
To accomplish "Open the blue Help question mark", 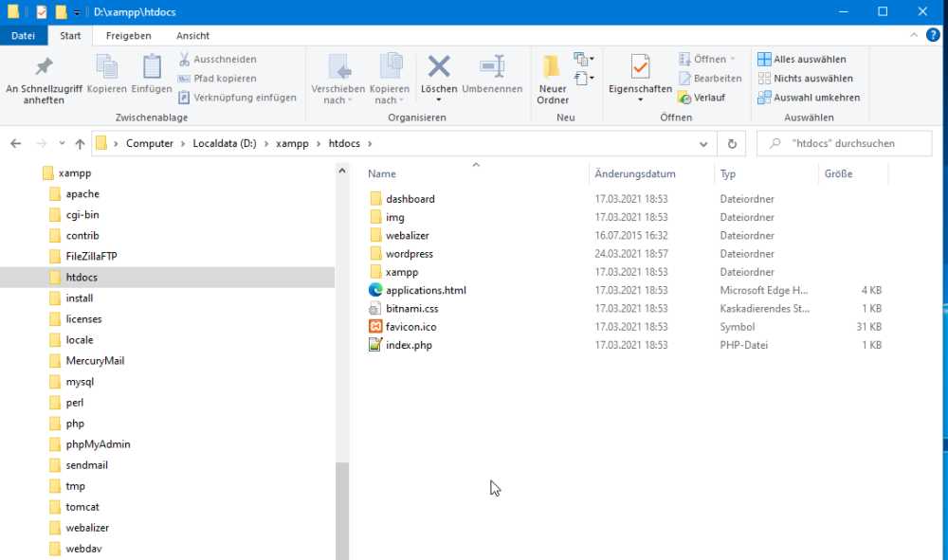I will 933,35.
